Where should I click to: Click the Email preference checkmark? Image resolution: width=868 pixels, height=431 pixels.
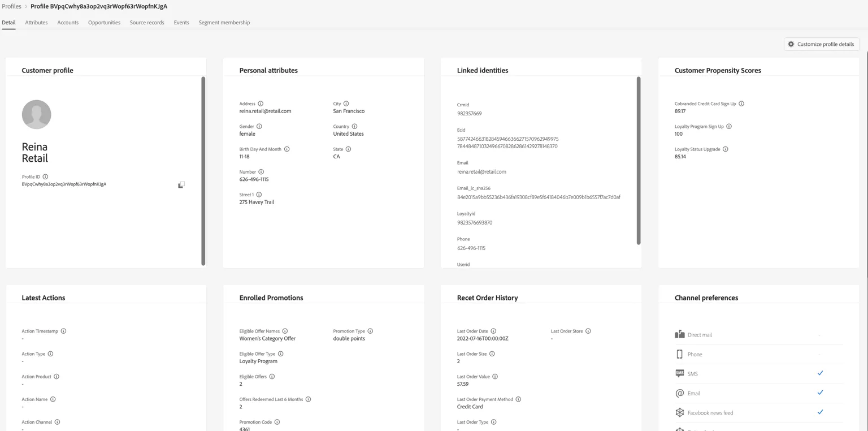(820, 393)
